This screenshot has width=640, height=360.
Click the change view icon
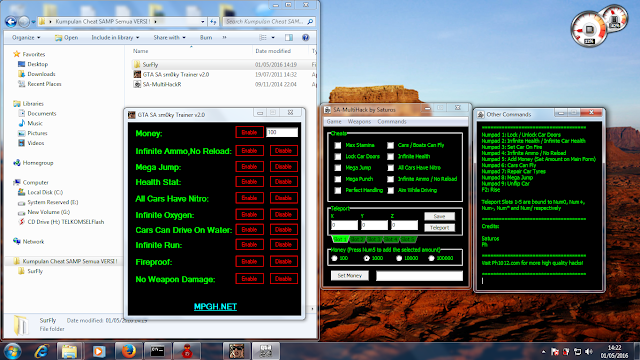pyautogui.click(x=263, y=38)
